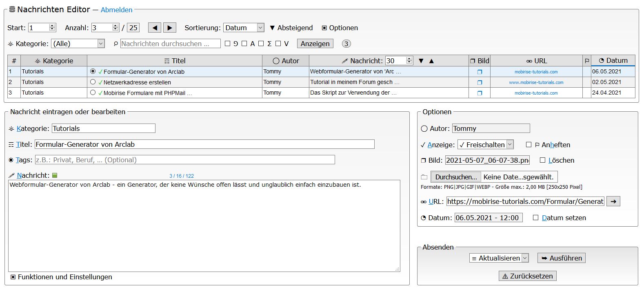
Task: Tick the Löschen checkbox for image
Action: 542,160
